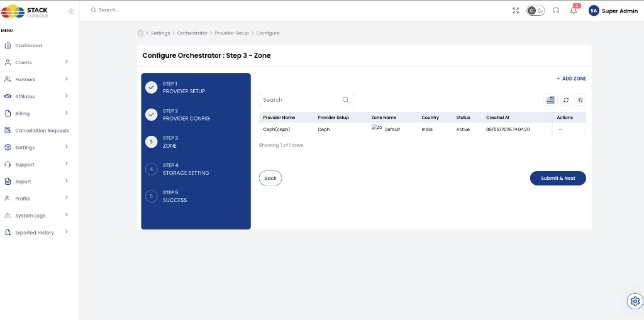Click the Support headset icon in sidebar
The width and height of the screenshot is (644, 320).
coord(8,164)
